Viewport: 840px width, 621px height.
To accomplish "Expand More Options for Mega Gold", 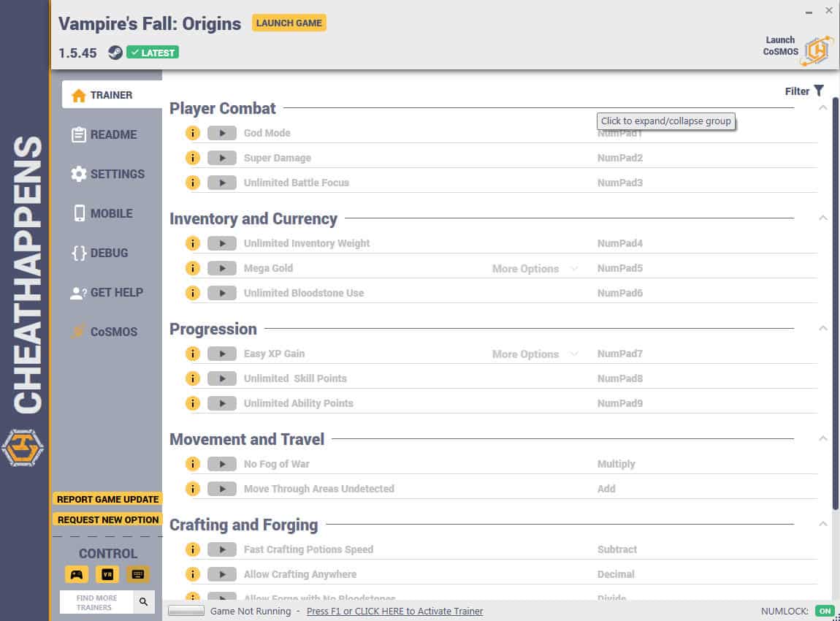I will [x=535, y=268].
